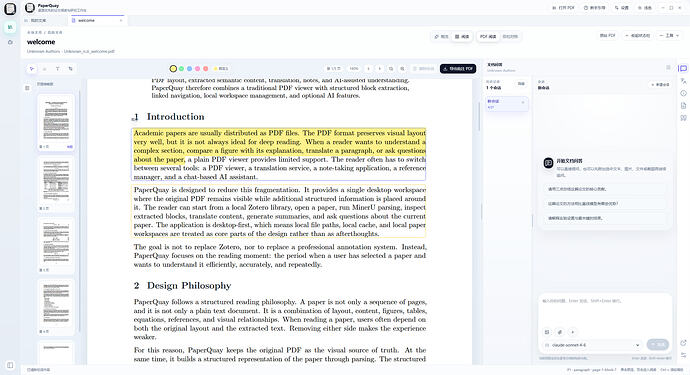The height and width of the screenshot is (375, 690).
Task: Select the pen-icon view mode left of the grid option
Action: click(441, 37)
